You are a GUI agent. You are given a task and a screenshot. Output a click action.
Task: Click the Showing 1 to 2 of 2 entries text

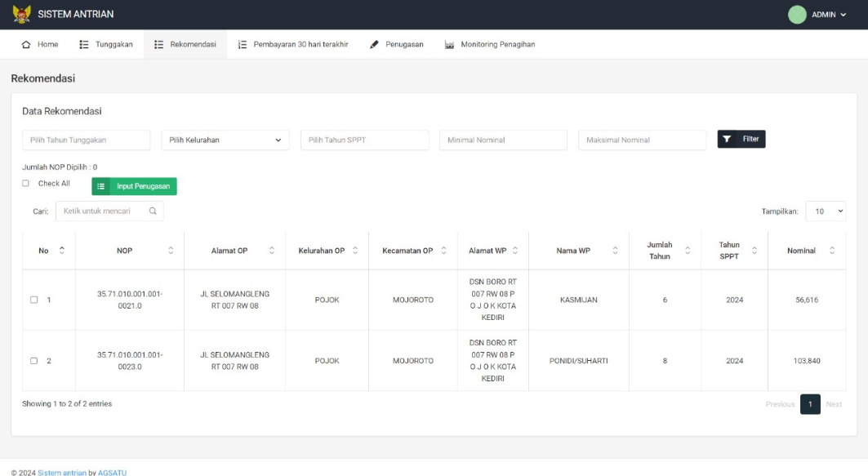point(67,404)
